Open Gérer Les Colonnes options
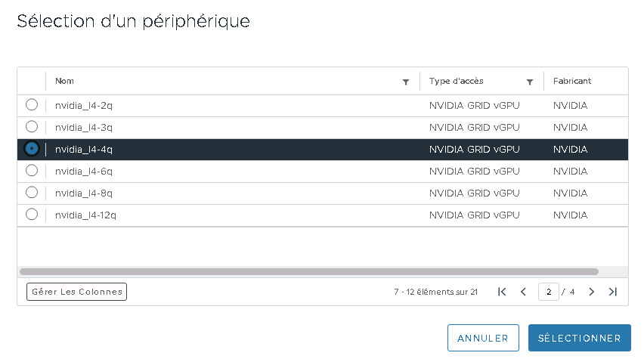This screenshot has width=644, height=362. pos(77,292)
